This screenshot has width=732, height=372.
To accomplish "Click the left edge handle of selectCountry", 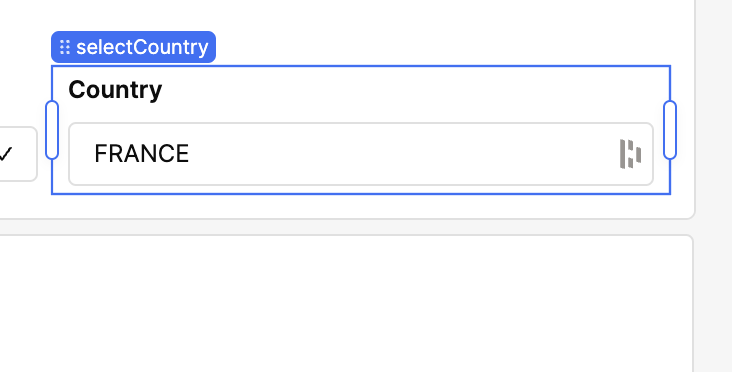I will pos(52,130).
